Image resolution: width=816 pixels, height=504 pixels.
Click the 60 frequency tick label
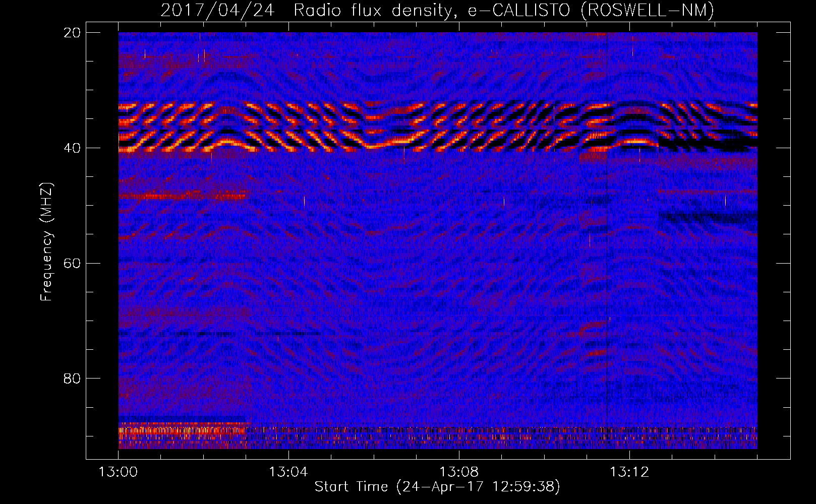click(73, 263)
